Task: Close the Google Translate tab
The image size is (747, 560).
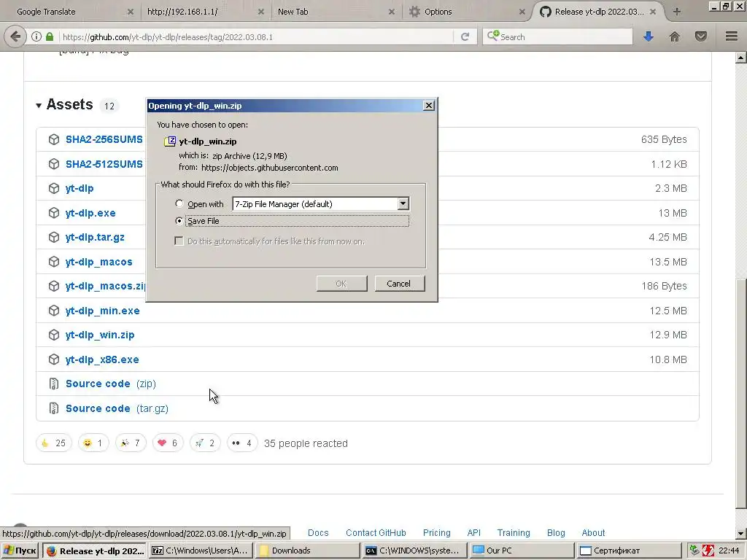Action: point(130,12)
